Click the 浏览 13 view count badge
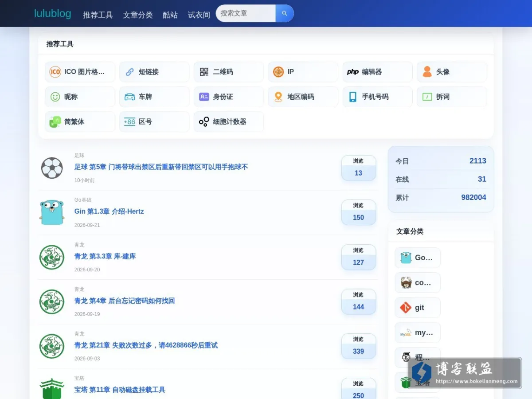Image resolution: width=532 pixels, height=399 pixels. pyautogui.click(x=359, y=168)
